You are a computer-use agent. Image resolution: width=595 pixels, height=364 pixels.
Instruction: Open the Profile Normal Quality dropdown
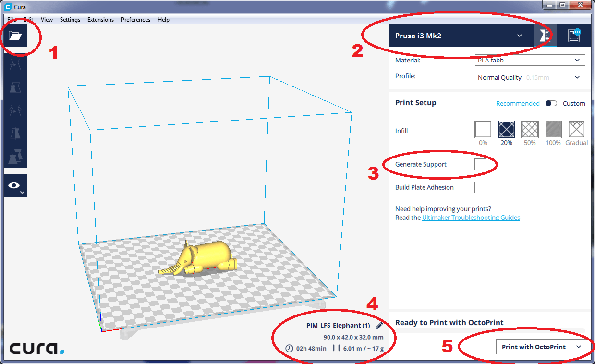530,77
